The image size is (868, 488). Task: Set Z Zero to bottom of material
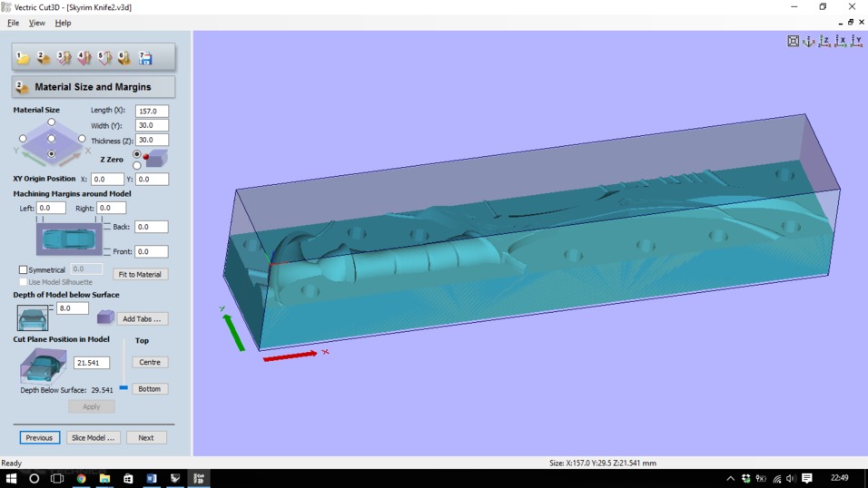(137, 165)
